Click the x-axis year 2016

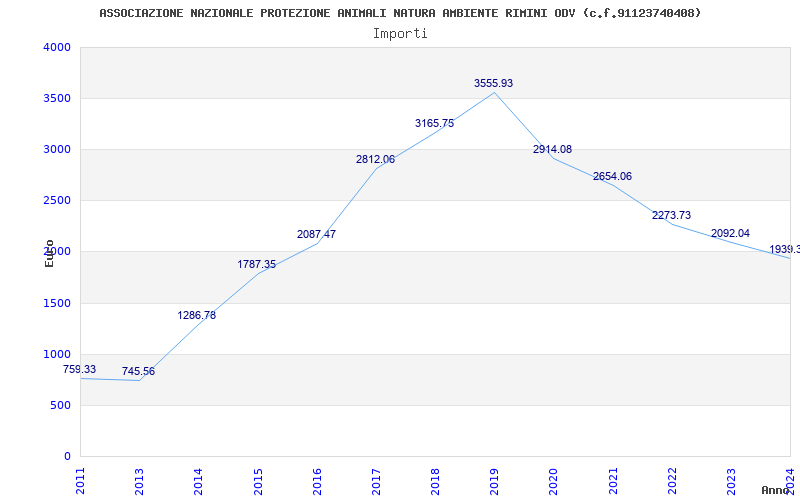(317, 481)
